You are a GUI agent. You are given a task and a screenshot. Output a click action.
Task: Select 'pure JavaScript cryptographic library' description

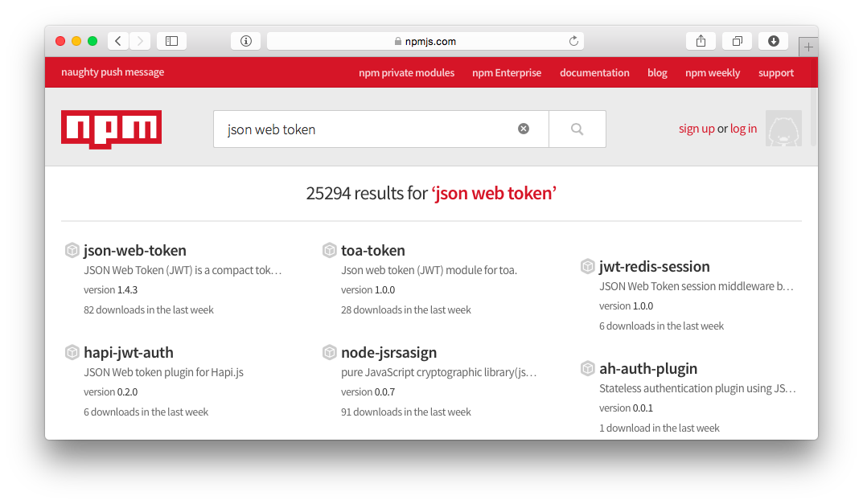(438, 372)
